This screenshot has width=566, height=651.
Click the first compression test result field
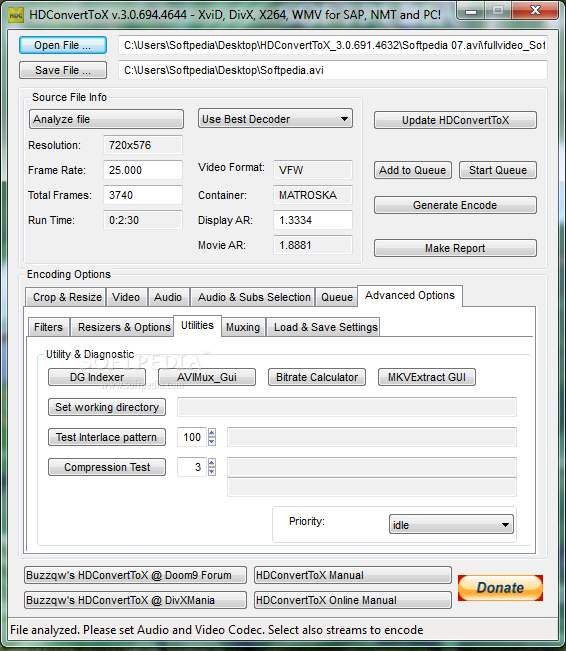tap(372, 467)
